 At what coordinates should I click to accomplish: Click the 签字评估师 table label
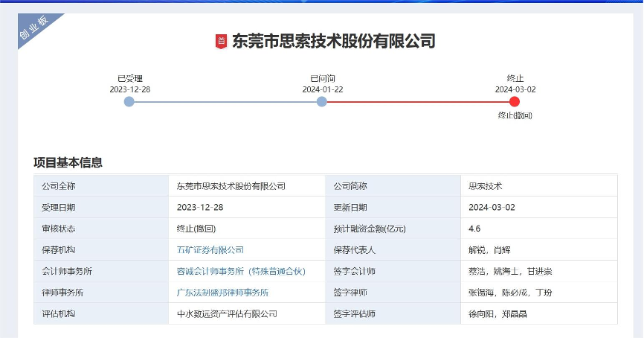tap(355, 314)
